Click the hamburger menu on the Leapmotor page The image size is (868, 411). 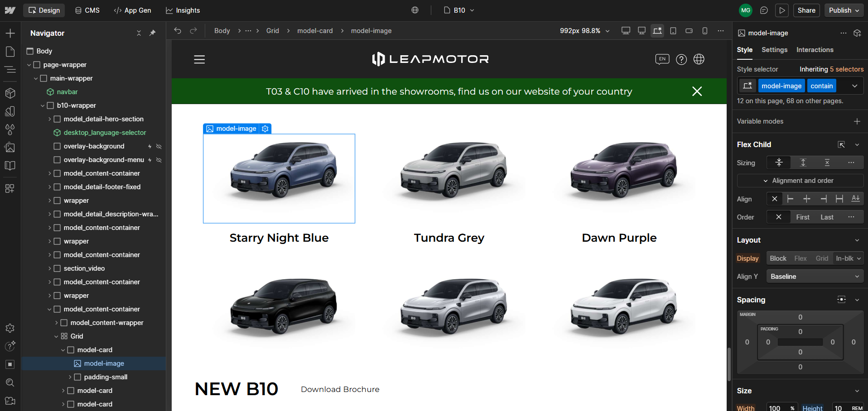(x=200, y=59)
